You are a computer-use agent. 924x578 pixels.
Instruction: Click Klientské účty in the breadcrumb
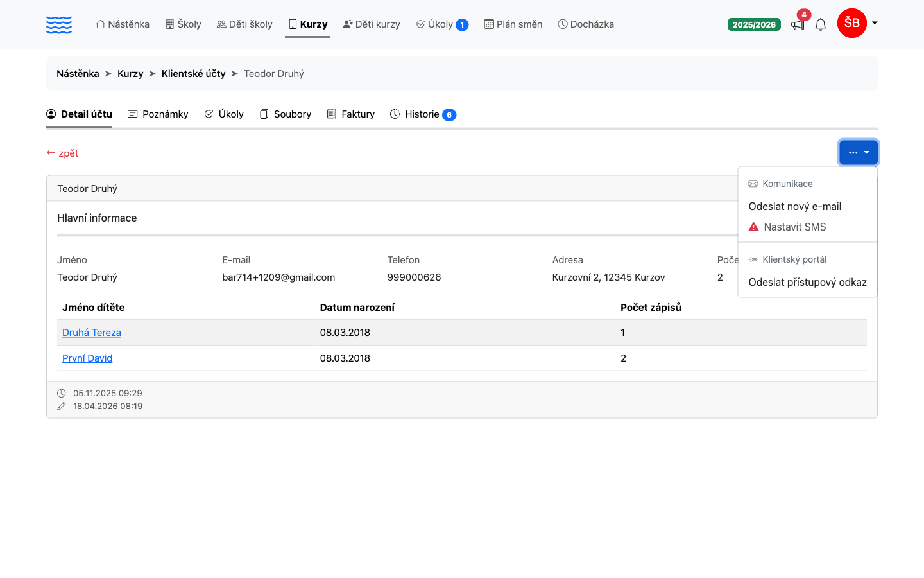click(194, 74)
